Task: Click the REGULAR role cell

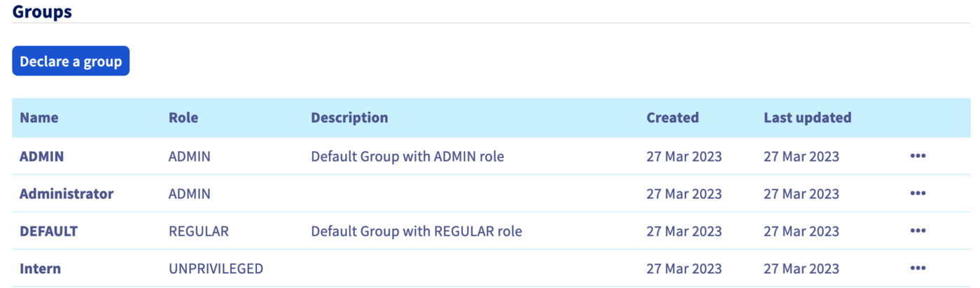Action: click(x=199, y=231)
